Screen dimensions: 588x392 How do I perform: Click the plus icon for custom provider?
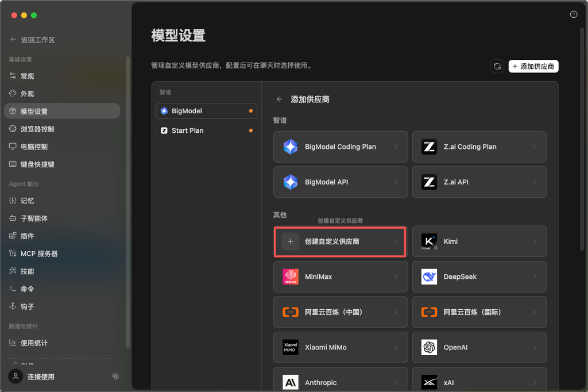point(290,241)
